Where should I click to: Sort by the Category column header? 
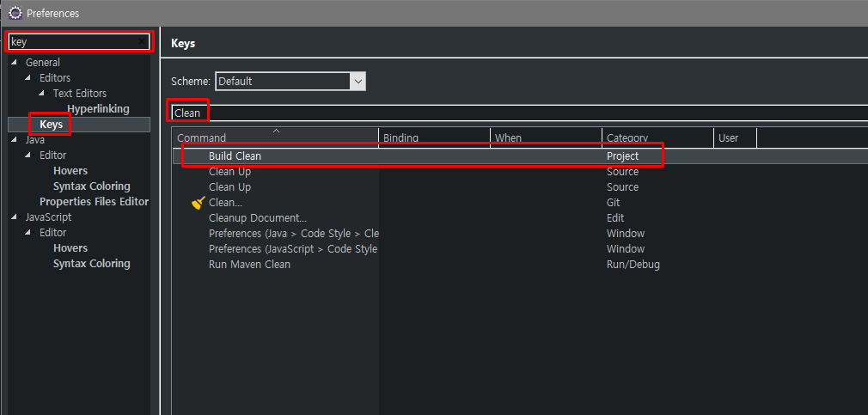click(657, 137)
